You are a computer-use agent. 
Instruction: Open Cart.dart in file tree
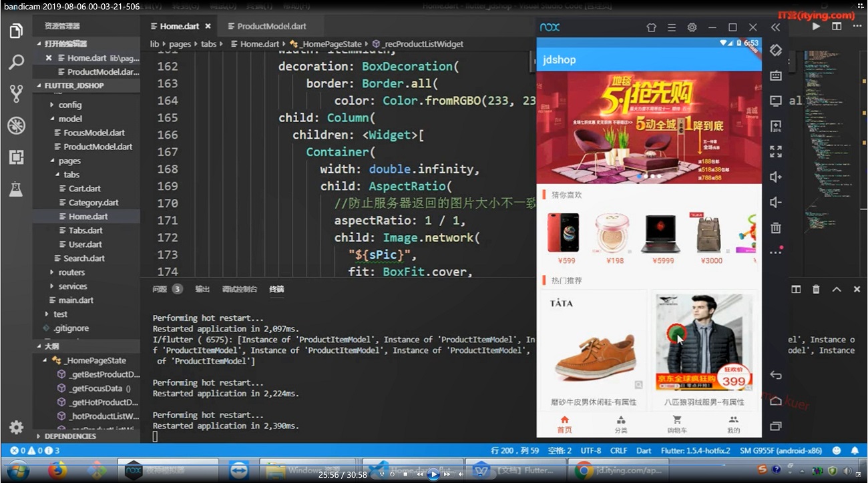pyautogui.click(x=85, y=189)
